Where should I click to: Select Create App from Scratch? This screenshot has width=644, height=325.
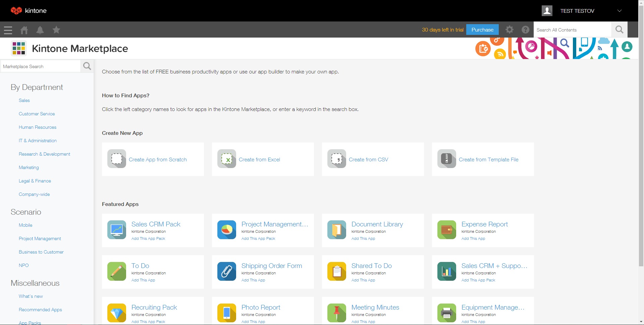coord(158,160)
